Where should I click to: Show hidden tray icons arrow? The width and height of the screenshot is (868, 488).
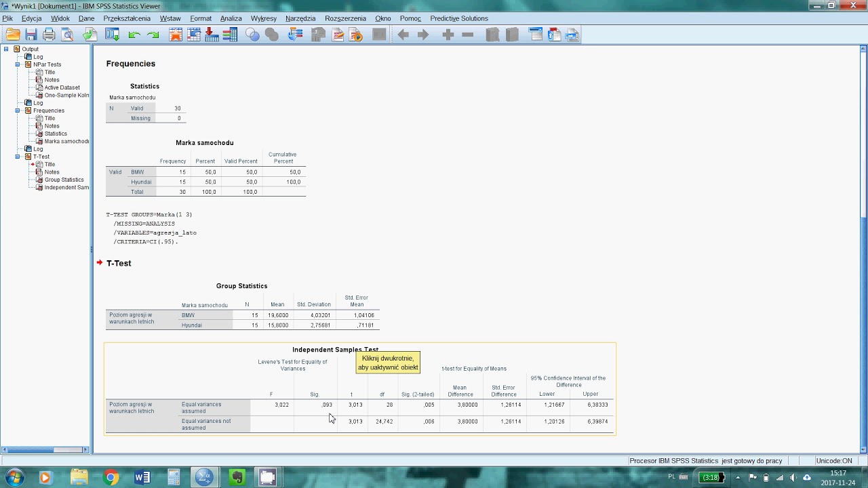739,478
